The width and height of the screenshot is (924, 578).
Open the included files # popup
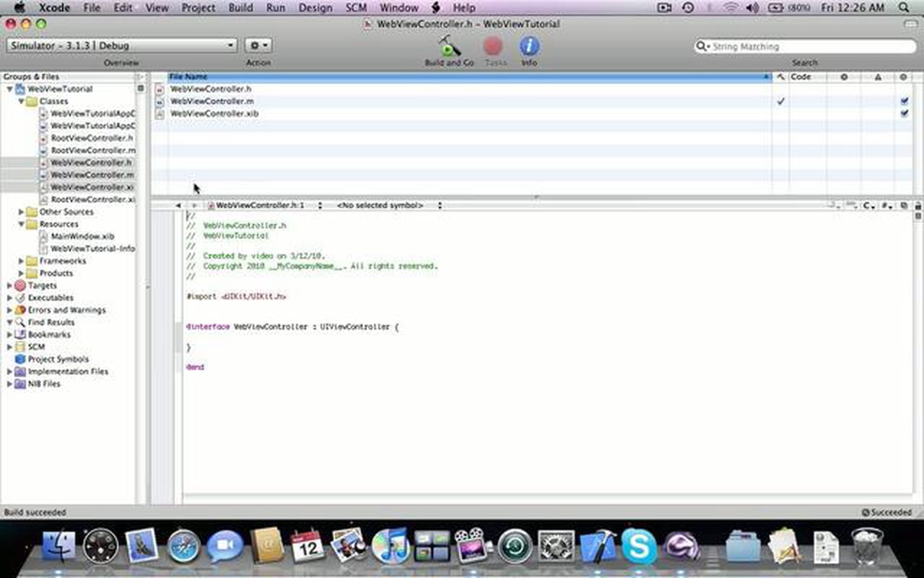[887, 206]
